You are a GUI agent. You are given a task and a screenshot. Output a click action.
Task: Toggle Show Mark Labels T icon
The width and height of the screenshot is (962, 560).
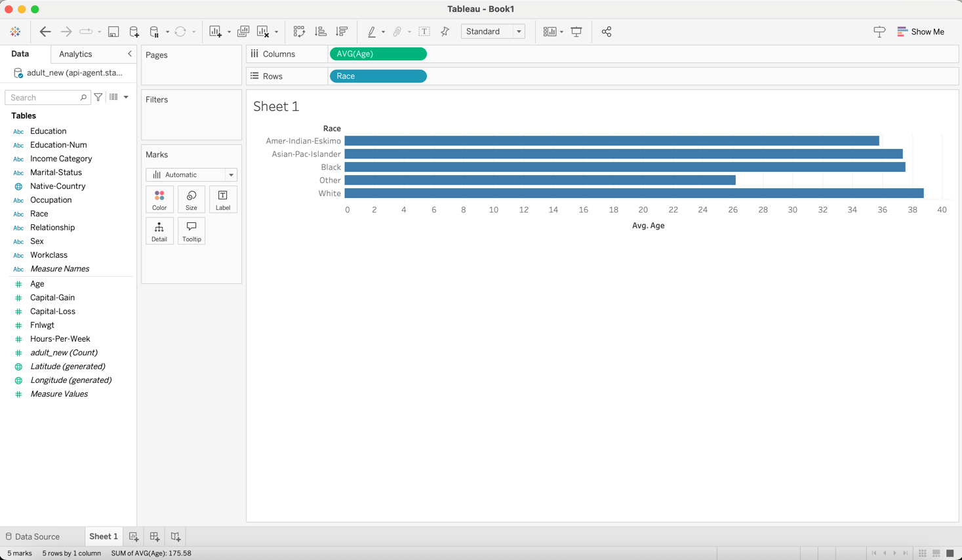point(424,31)
